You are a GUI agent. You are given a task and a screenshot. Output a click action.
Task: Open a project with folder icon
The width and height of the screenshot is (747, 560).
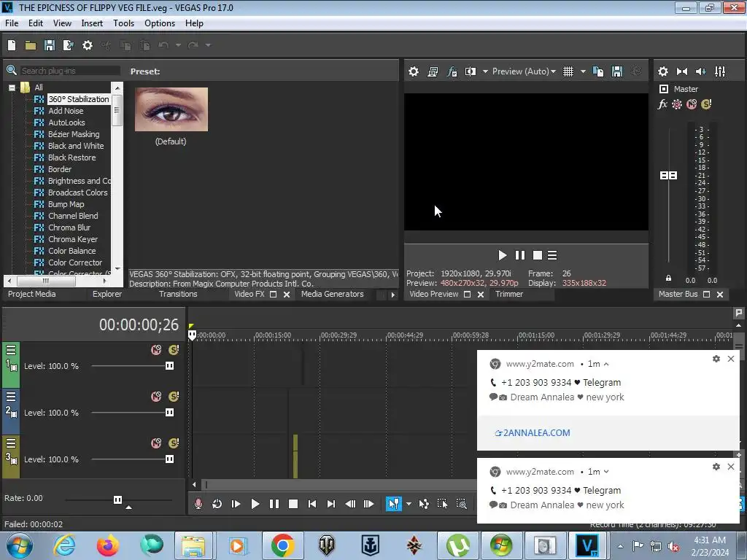coord(31,45)
